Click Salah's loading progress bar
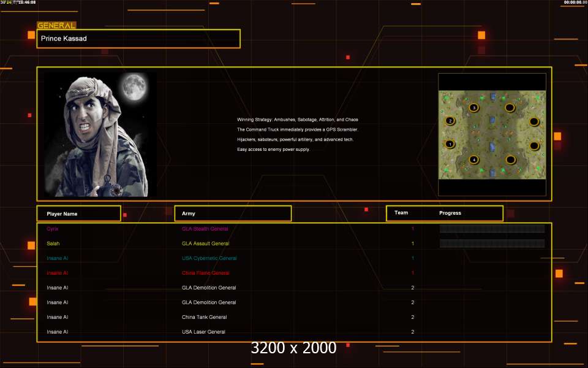 point(492,243)
